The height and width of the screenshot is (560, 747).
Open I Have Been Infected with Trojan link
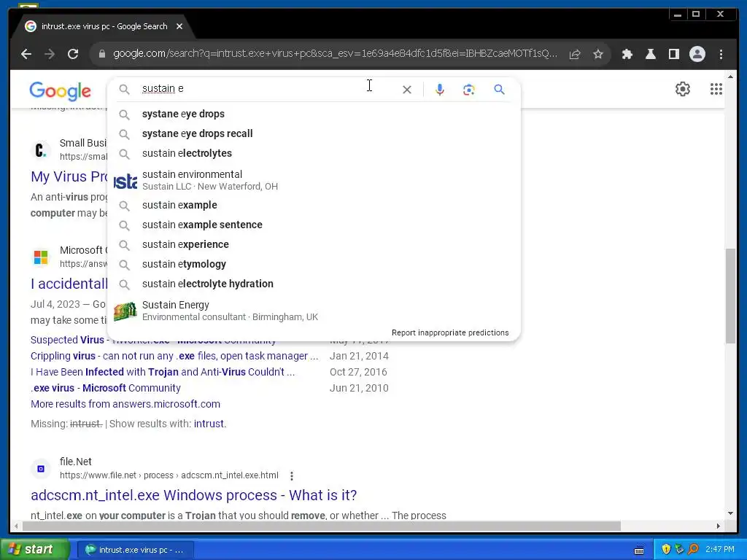pyautogui.click(x=163, y=372)
